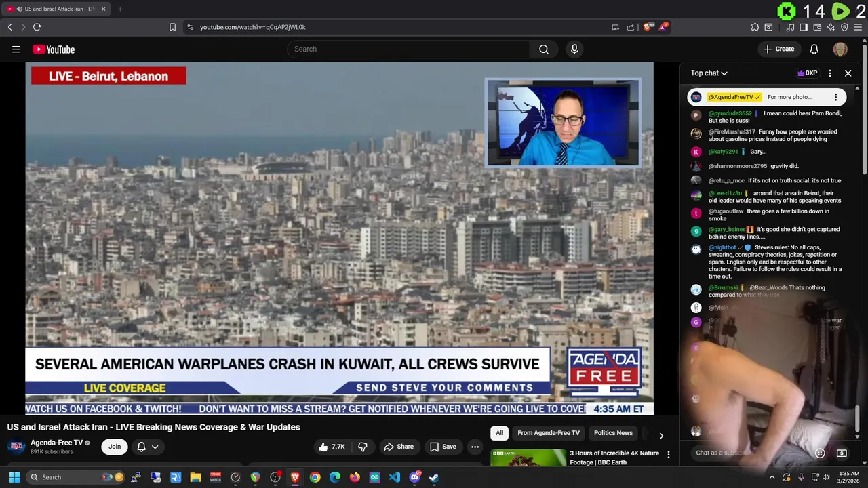This screenshot has height=488, width=868.
Task: Switch to the US and Israel browser tab
Action: [56, 9]
